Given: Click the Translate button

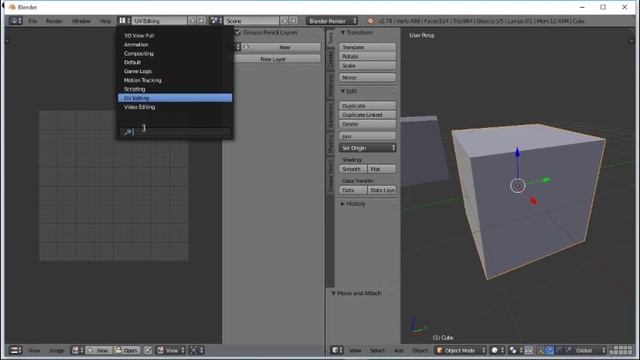Looking at the screenshot, I should click(367, 47).
